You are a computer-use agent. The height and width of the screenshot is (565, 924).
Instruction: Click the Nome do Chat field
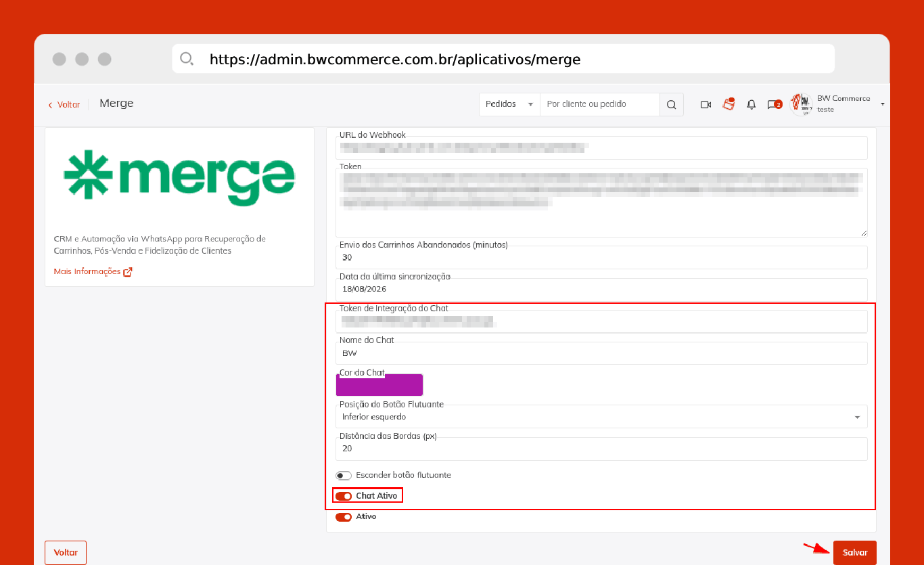[x=601, y=353]
